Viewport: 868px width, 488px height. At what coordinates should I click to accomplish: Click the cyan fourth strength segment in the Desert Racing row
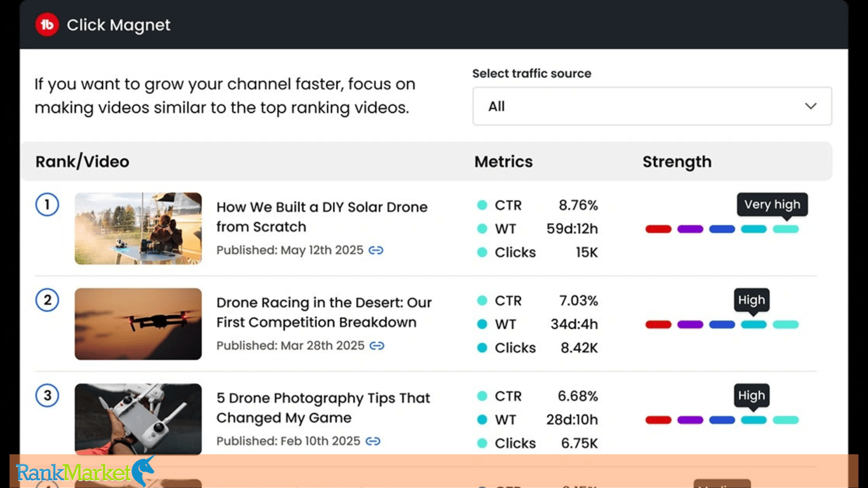pyautogui.click(x=754, y=324)
